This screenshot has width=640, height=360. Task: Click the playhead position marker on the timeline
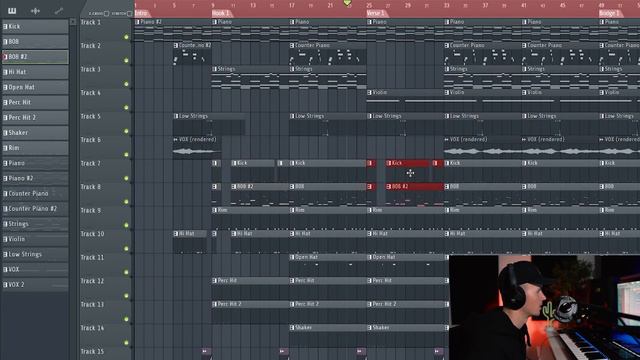coord(347,3)
